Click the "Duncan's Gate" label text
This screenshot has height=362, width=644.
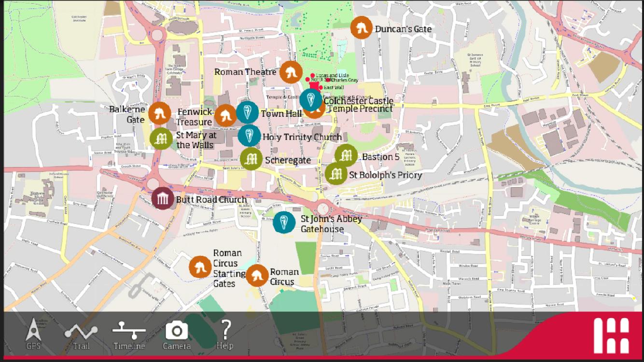[403, 29]
